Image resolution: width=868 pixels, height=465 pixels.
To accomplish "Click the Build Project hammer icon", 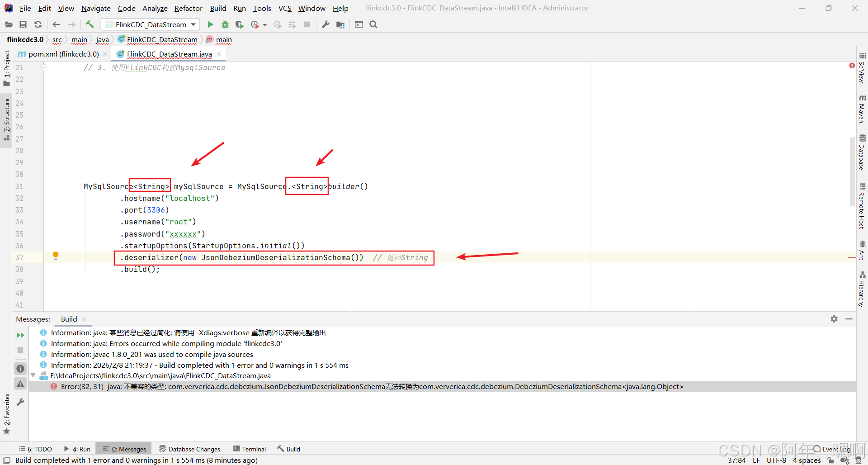I will click(90, 24).
